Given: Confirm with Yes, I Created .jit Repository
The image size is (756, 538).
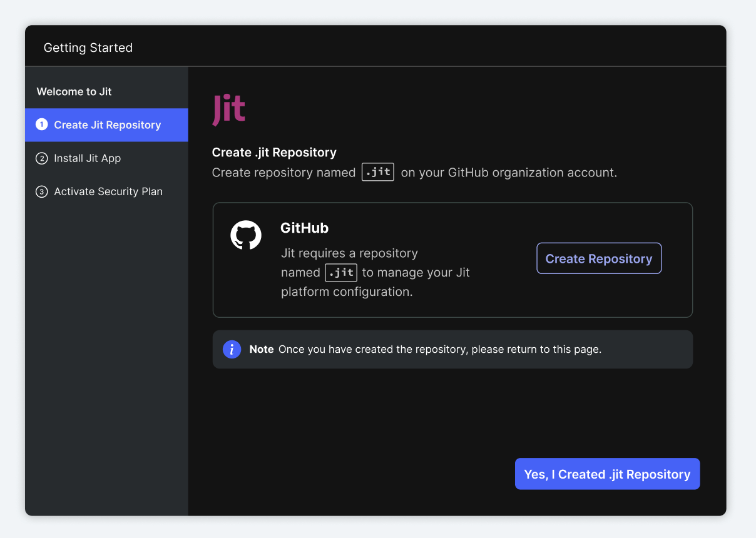Looking at the screenshot, I should coord(607,474).
